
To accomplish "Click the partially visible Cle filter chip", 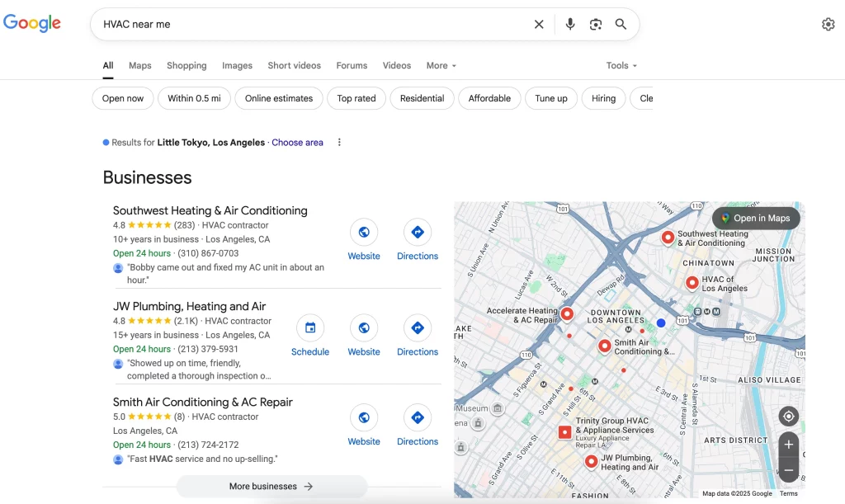I will 642,98.
